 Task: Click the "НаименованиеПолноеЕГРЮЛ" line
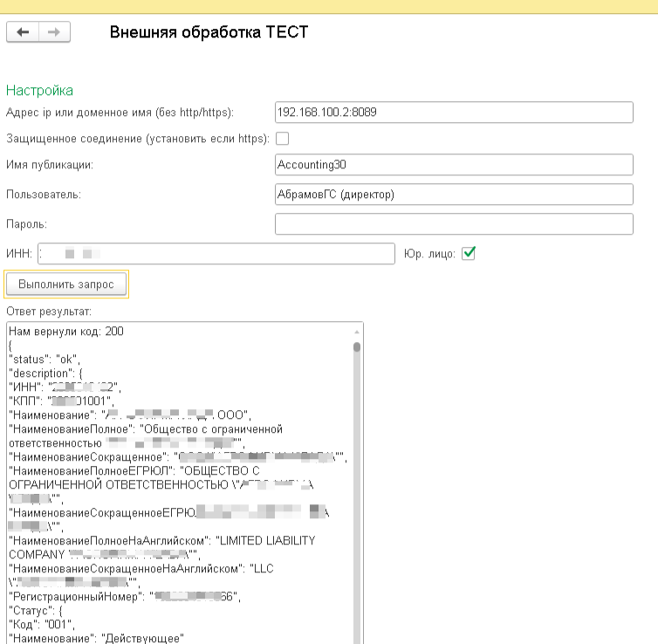coord(134,470)
